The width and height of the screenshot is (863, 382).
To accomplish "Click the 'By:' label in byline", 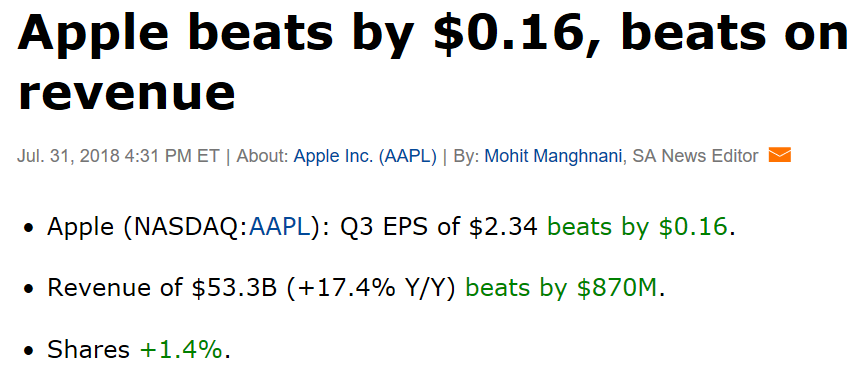I will 466,156.
